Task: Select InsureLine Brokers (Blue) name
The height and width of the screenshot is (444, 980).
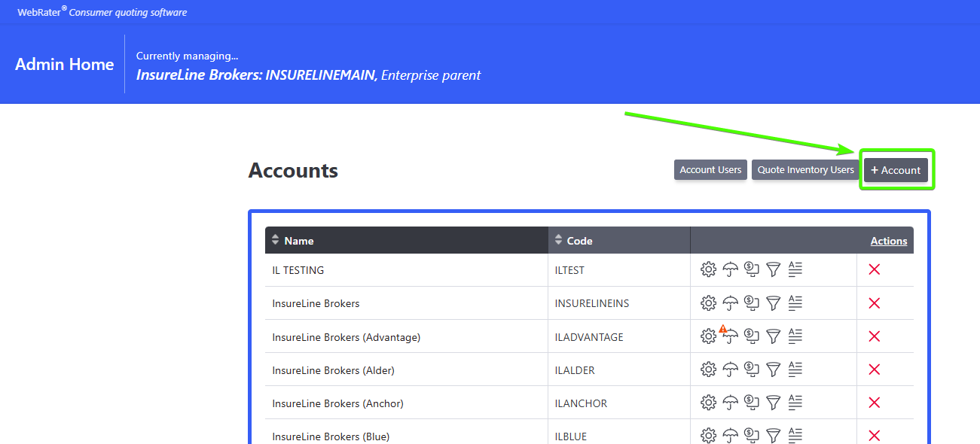Action: click(x=331, y=436)
